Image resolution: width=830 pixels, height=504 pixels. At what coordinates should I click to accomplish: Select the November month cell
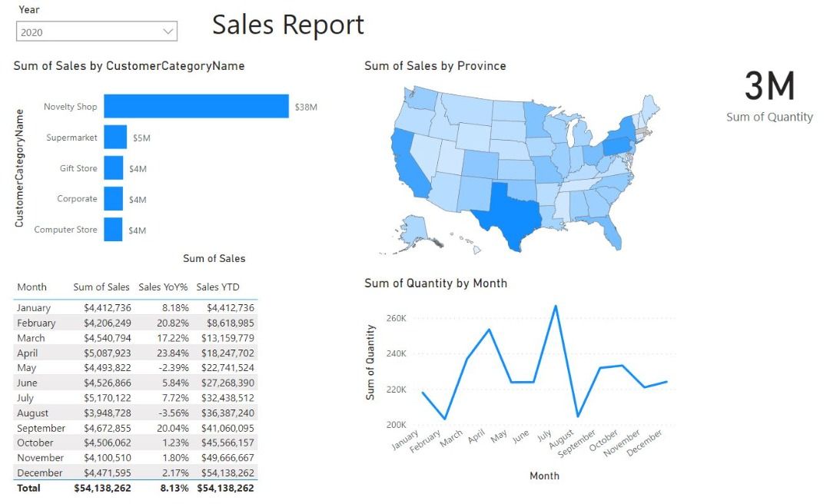[40, 457]
